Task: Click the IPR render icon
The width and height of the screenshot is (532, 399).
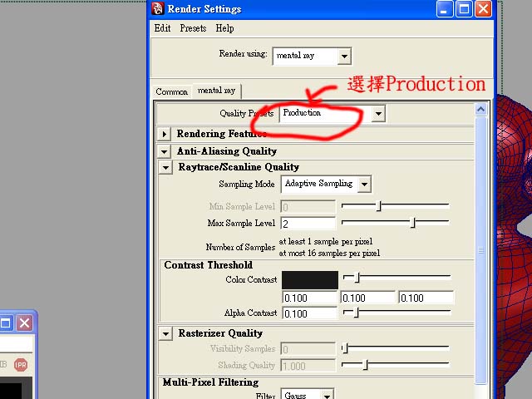Action: [20, 365]
